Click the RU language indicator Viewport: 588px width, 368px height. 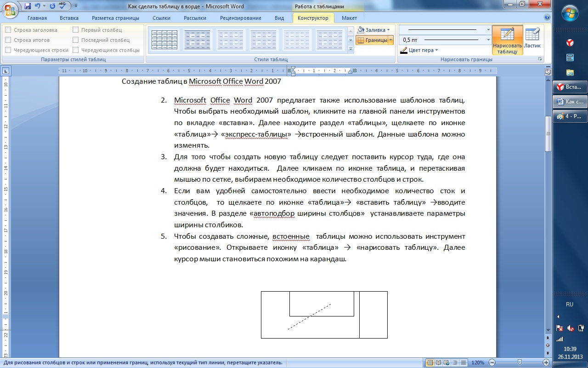(x=570, y=305)
